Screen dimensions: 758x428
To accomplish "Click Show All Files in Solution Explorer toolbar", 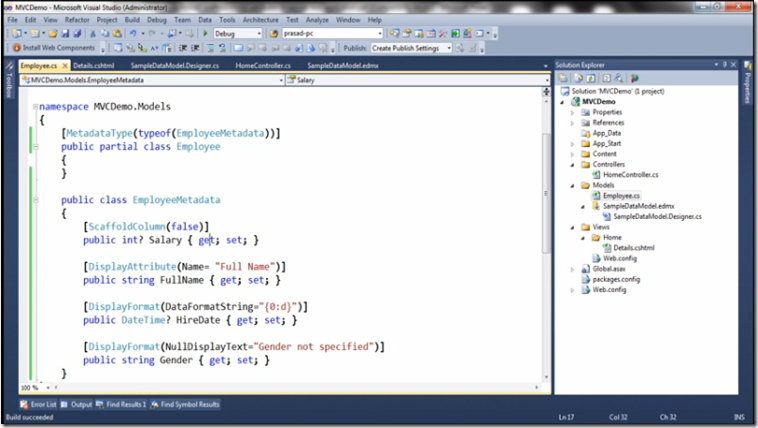I will [579, 78].
